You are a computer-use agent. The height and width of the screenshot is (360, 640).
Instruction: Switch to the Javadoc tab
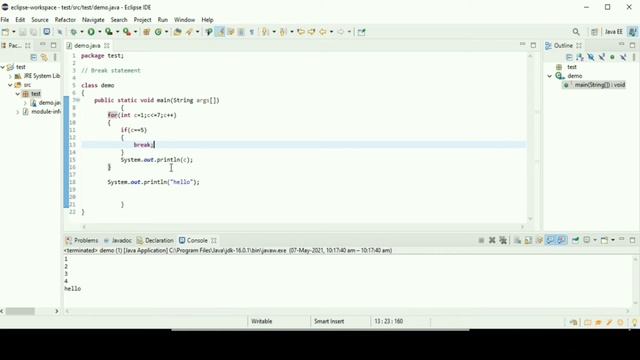[x=118, y=240]
